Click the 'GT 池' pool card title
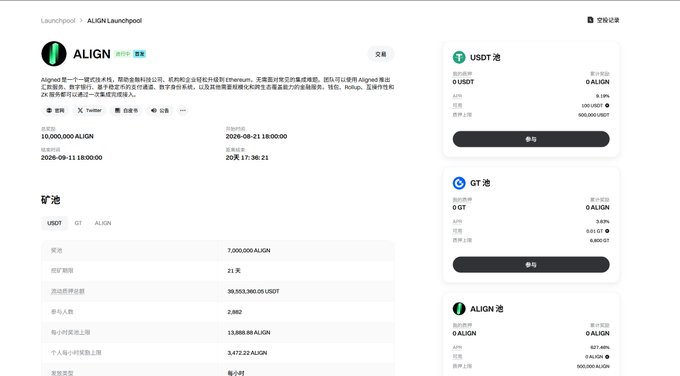Viewport: 680px width, 376px height. [480, 183]
